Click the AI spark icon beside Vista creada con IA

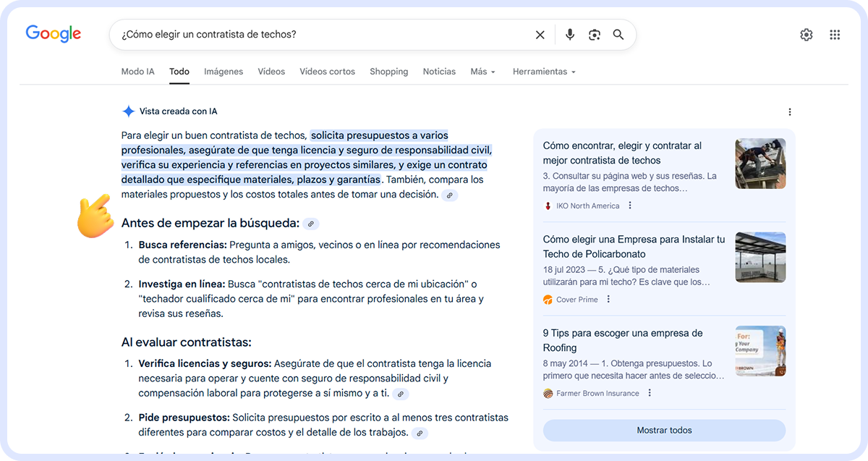pyautogui.click(x=128, y=111)
